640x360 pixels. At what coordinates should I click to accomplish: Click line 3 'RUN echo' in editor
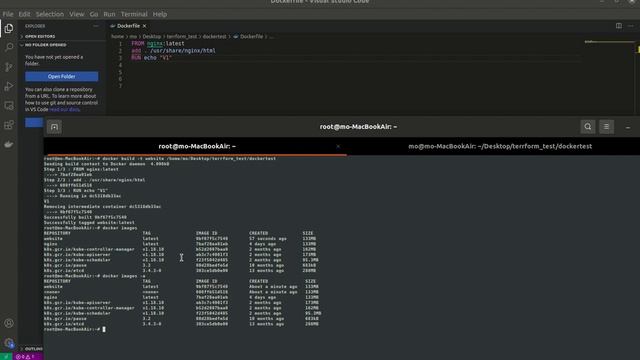pos(144,58)
